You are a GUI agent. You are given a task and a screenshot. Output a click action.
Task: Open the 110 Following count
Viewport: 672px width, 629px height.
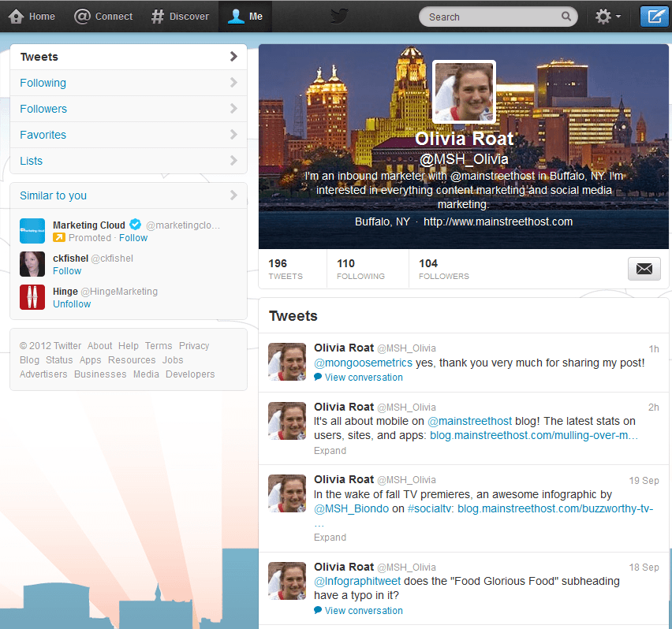pyautogui.click(x=360, y=269)
